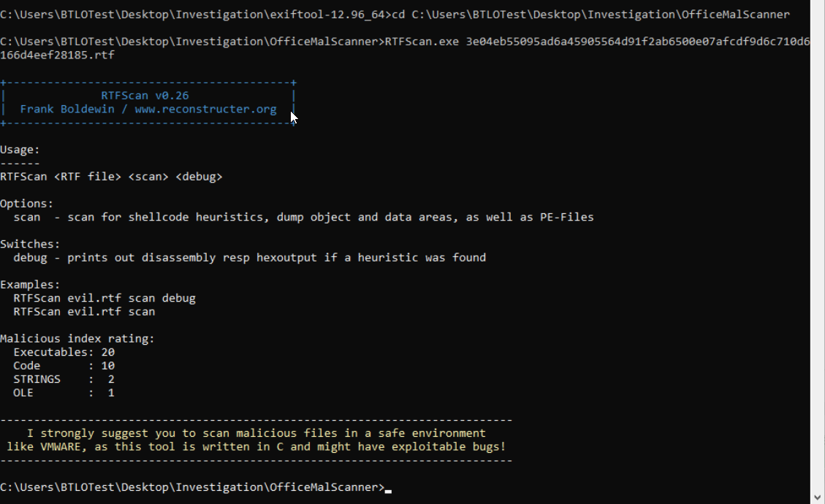Click the 'cd' command on the first line
Screen dimensions: 825x504
398,15
